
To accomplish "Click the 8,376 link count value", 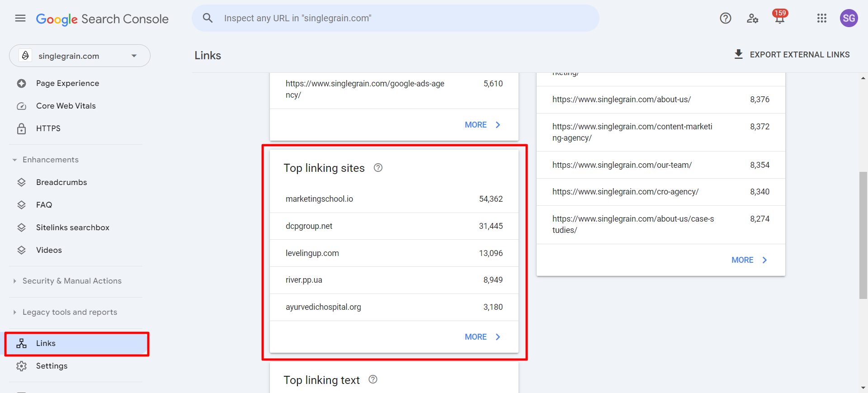I will click(x=759, y=99).
